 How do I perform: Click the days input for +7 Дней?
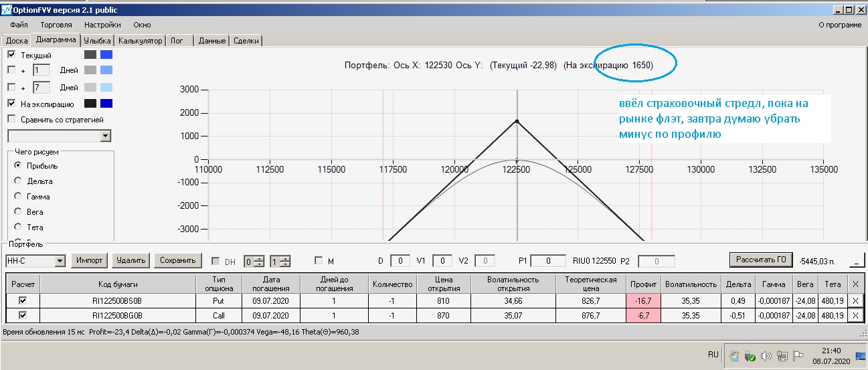tap(41, 88)
